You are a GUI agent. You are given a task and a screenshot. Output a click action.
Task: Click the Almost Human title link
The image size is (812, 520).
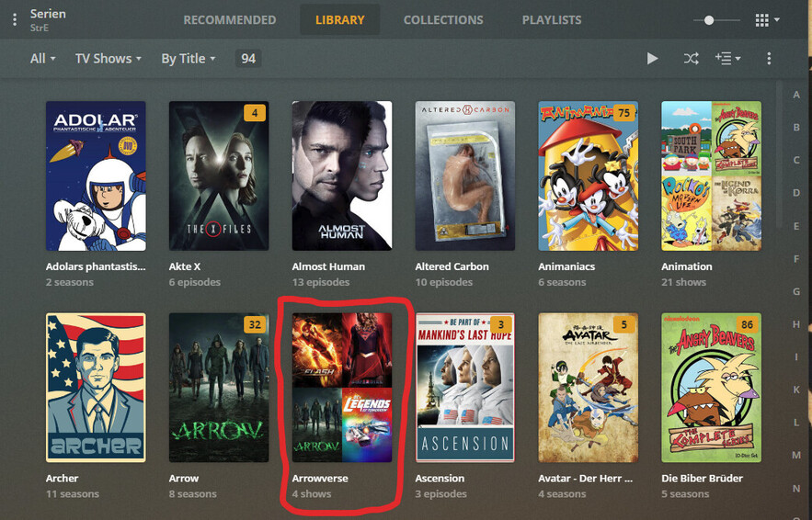tap(328, 266)
